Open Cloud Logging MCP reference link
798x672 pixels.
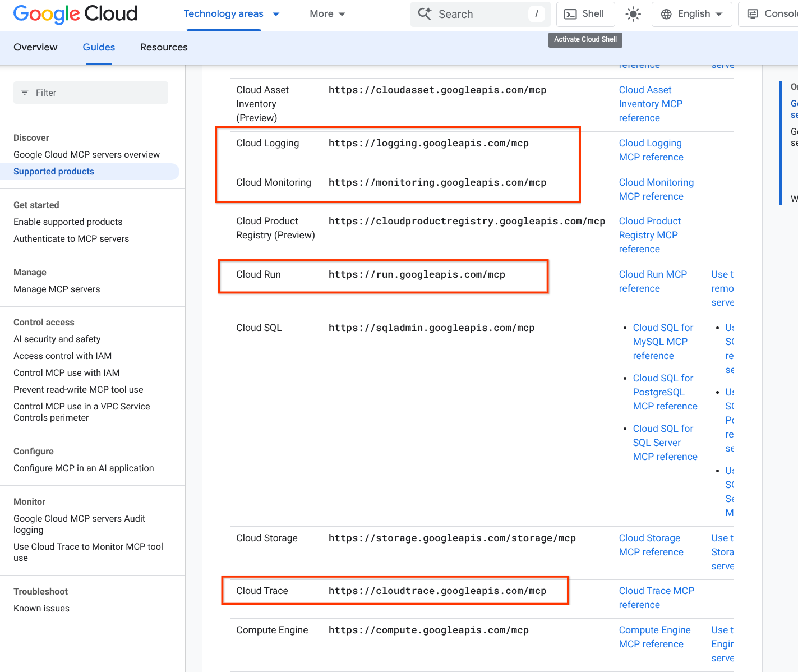(x=651, y=150)
